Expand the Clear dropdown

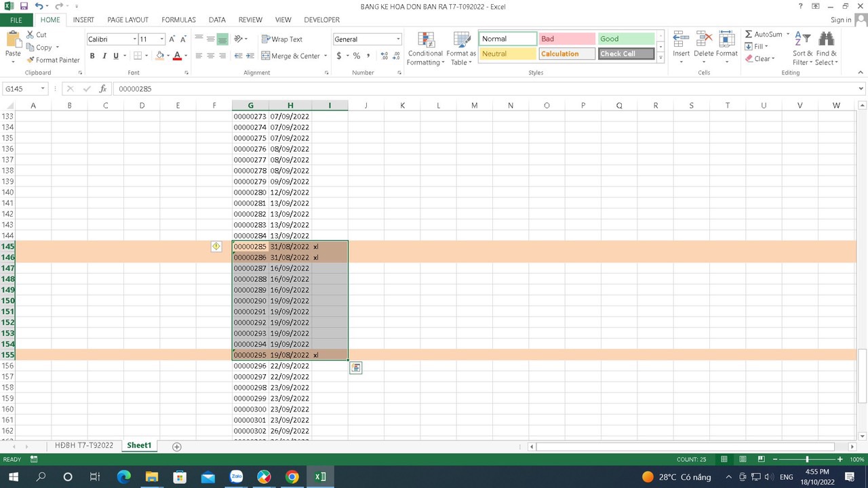click(774, 59)
